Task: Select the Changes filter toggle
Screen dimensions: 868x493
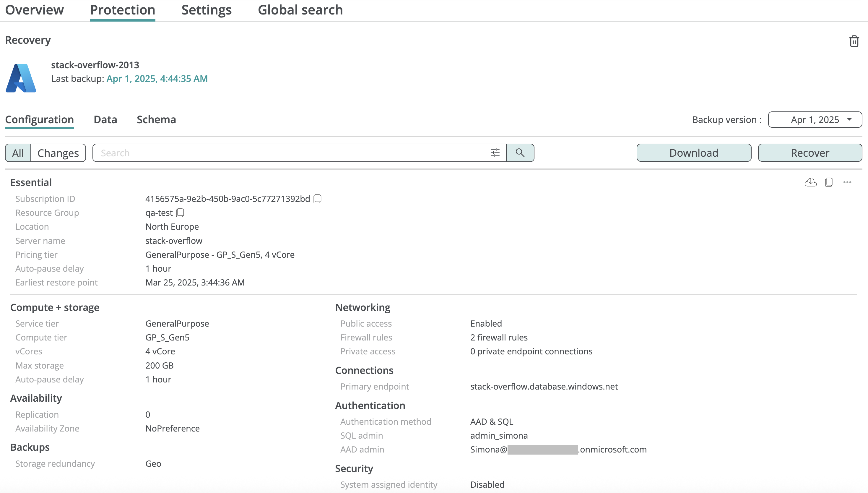Action: tap(58, 153)
